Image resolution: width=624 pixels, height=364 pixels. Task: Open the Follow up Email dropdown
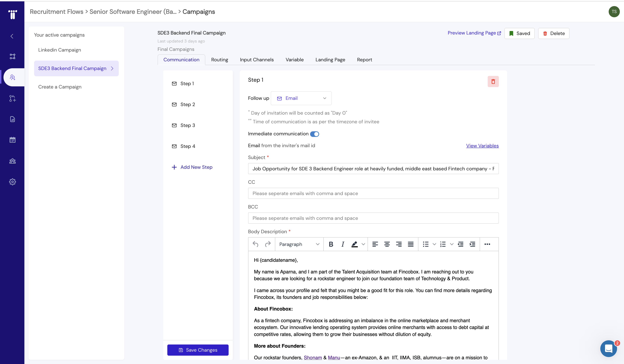tap(301, 98)
